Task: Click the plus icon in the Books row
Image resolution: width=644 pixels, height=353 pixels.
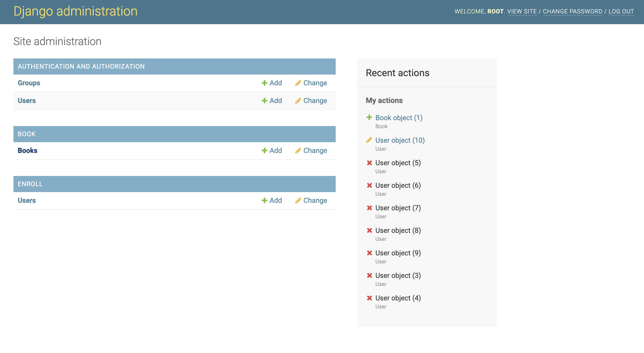Action: (264, 150)
